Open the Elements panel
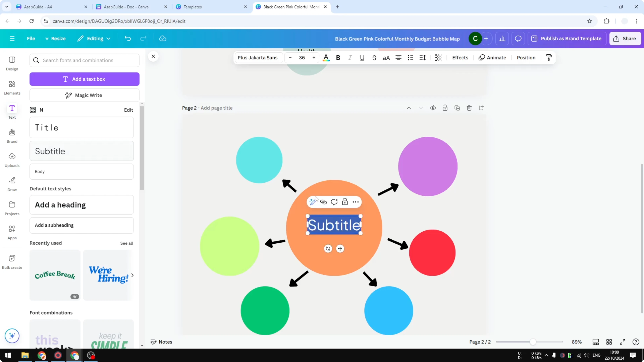Viewport: 644px width, 362px height. pyautogui.click(x=12, y=87)
